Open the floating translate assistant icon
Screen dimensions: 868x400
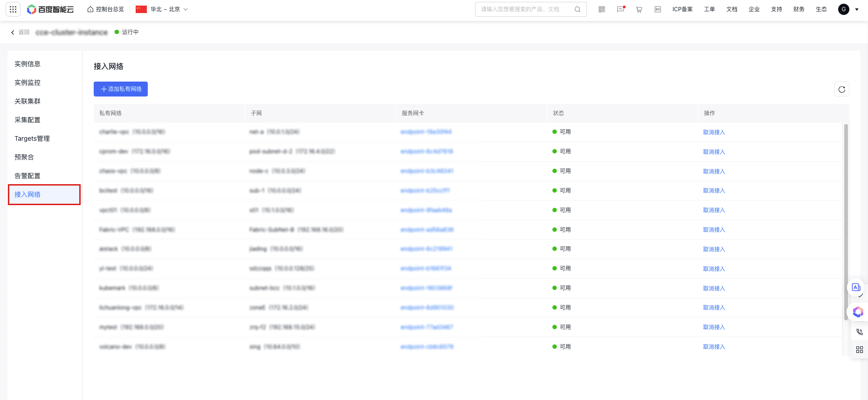coord(856,287)
